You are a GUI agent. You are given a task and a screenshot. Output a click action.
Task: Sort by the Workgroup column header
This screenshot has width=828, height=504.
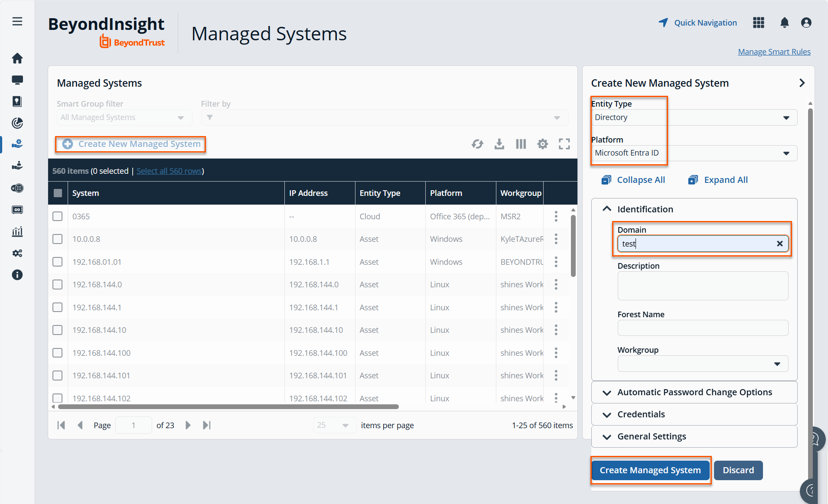point(521,193)
